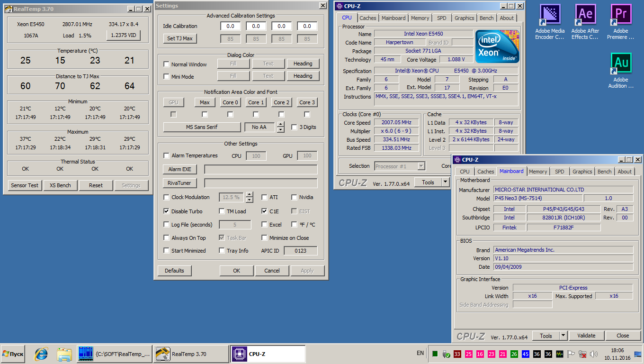The width and height of the screenshot is (644, 364).
Task: Click the 1.2375 VID button
Action: click(123, 36)
